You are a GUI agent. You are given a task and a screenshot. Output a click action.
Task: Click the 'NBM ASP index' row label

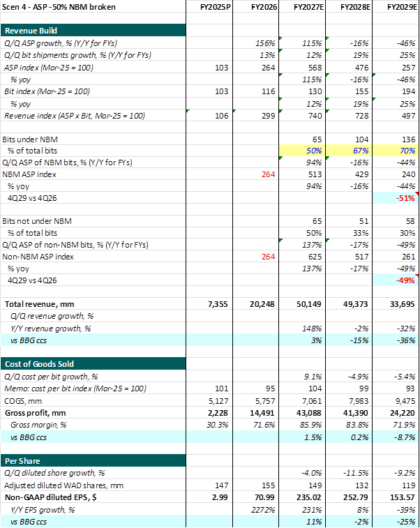pyautogui.click(x=29, y=174)
